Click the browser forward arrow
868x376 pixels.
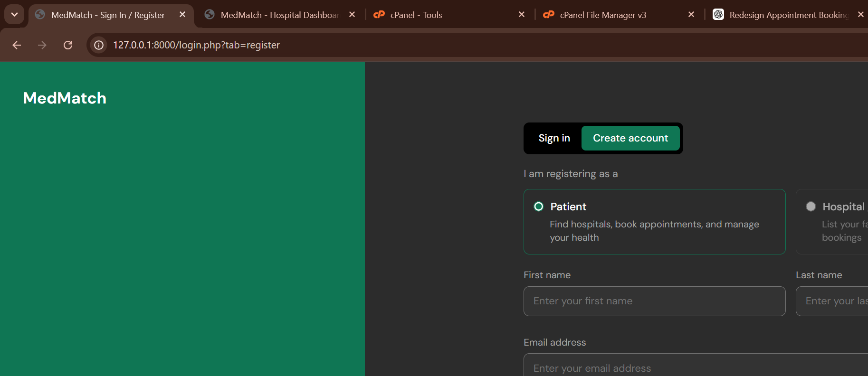(x=42, y=45)
